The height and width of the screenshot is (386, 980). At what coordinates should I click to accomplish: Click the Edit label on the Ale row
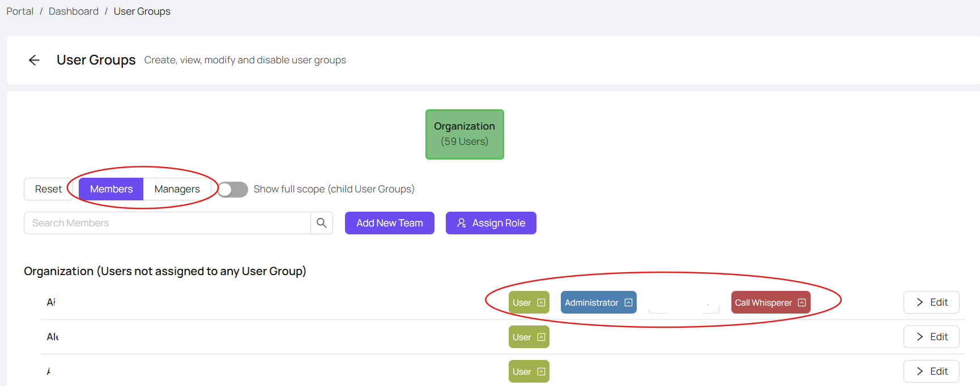[x=939, y=337]
